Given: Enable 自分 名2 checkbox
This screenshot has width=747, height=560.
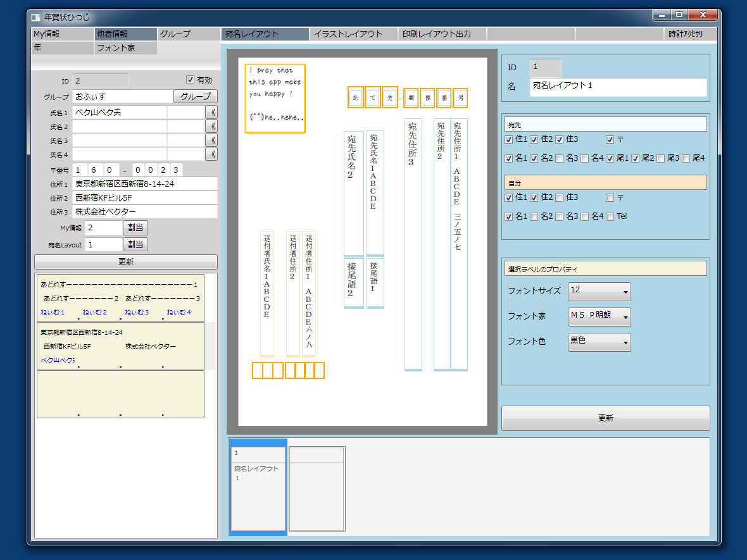Looking at the screenshot, I should pyautogui.click(x=534, y=216).
